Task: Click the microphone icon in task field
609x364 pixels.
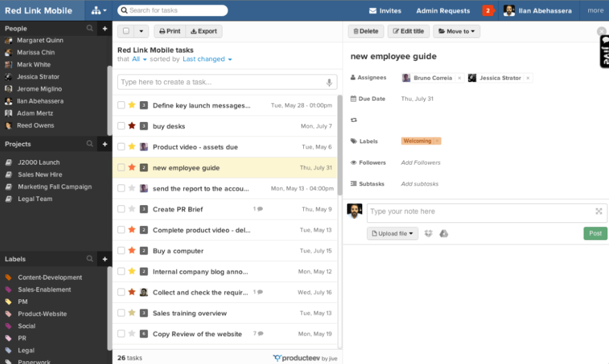Action: click(x=329, y=82)
